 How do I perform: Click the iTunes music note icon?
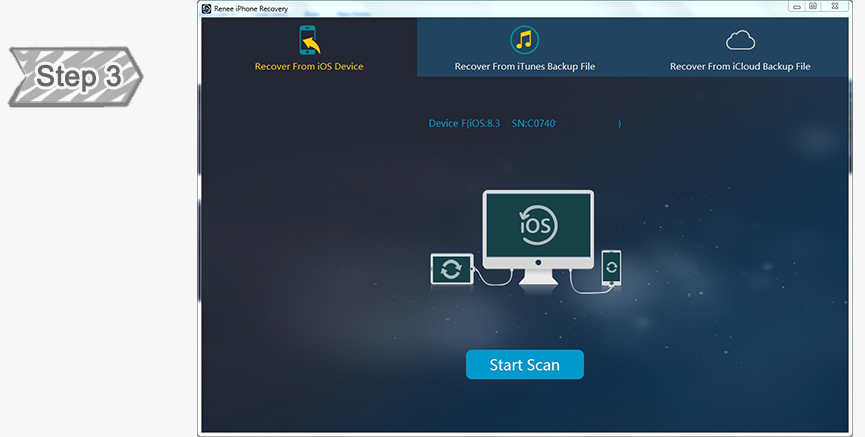click(x=524, y=40)
